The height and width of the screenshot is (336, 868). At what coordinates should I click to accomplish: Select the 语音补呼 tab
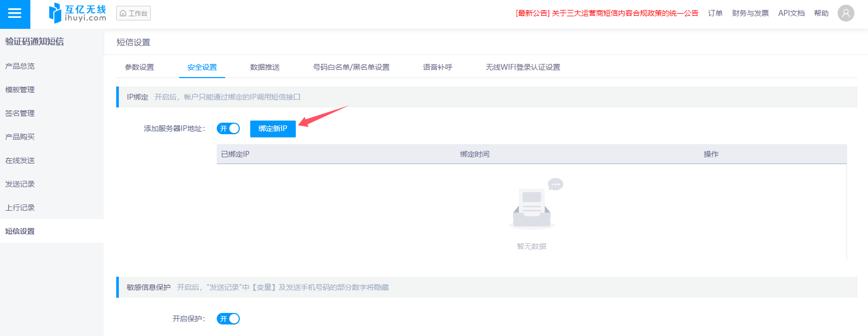pyautogui.click(x=438, y=67)
